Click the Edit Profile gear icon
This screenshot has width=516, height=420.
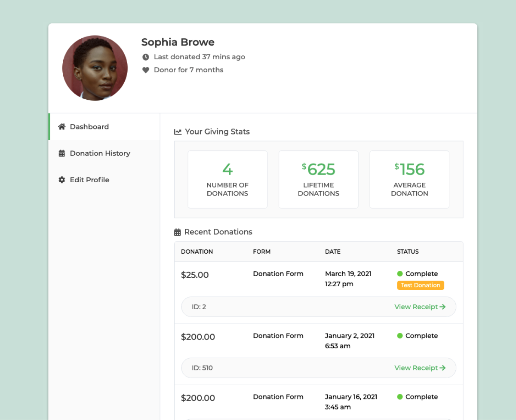point(62,180)
